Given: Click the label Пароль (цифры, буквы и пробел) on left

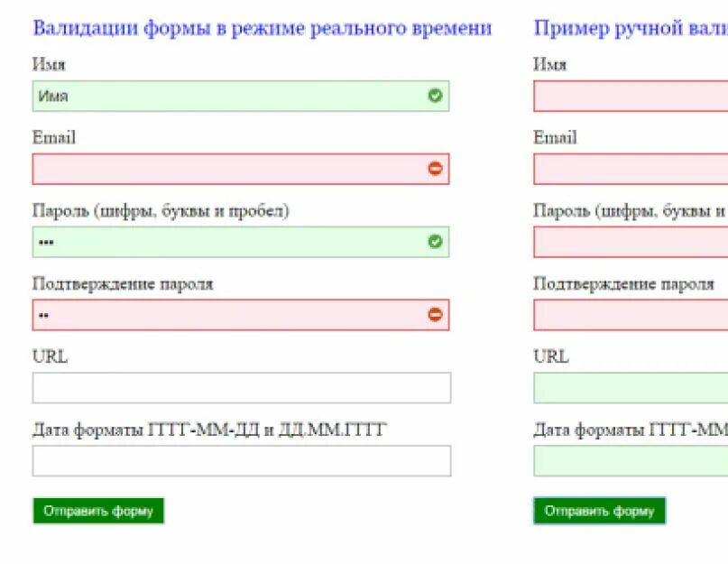Looking at the screenshot, I should [x=161, y=211].
